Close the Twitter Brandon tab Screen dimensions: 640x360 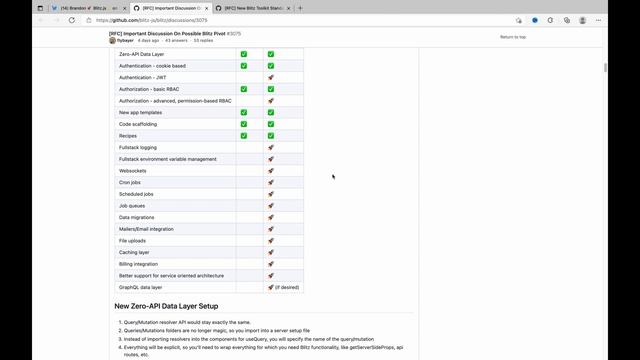pyautogui.click(x=124, y=8)
